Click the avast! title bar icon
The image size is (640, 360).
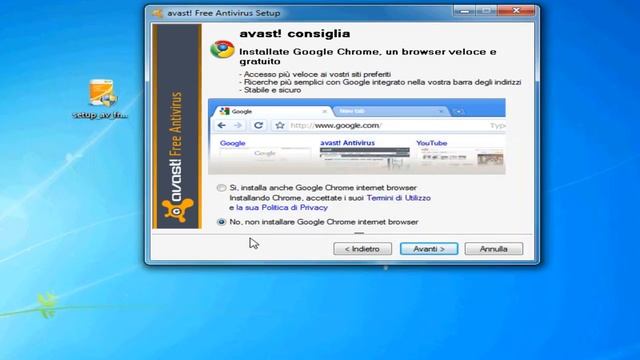(x=157, y=13)
